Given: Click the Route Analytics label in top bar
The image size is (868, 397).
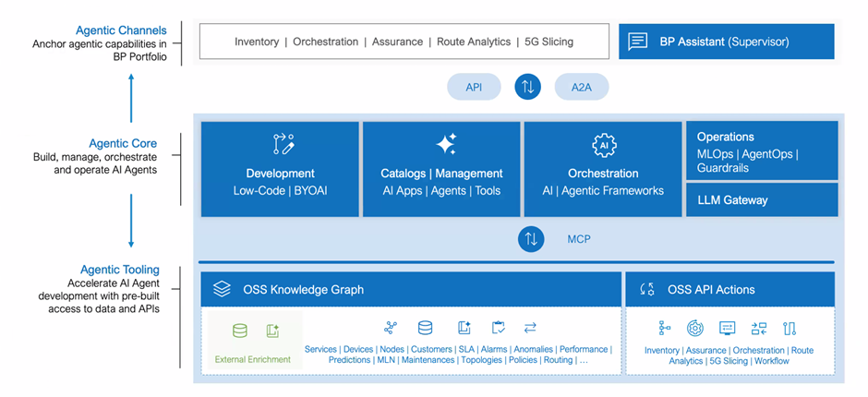Looking at the screenshot, I should click(476, 42).
